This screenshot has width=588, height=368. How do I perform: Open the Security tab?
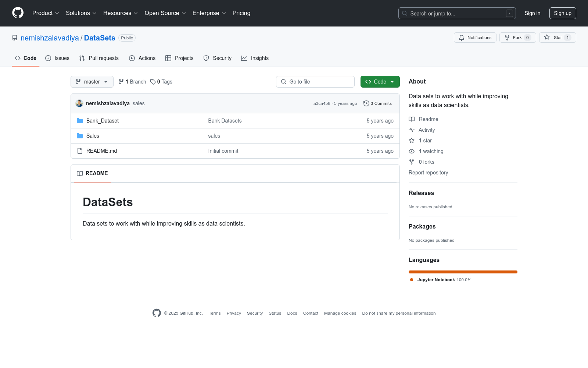click(x=218, y=58)
